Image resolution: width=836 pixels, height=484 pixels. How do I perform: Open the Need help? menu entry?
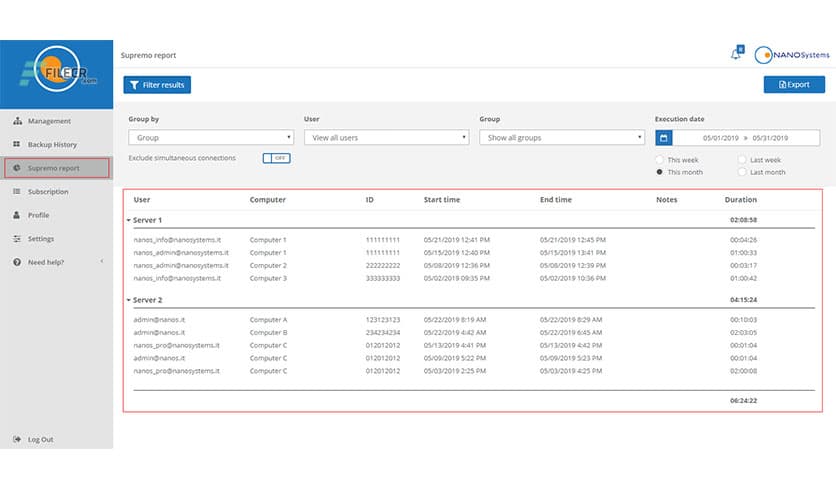tap(46, 262)
